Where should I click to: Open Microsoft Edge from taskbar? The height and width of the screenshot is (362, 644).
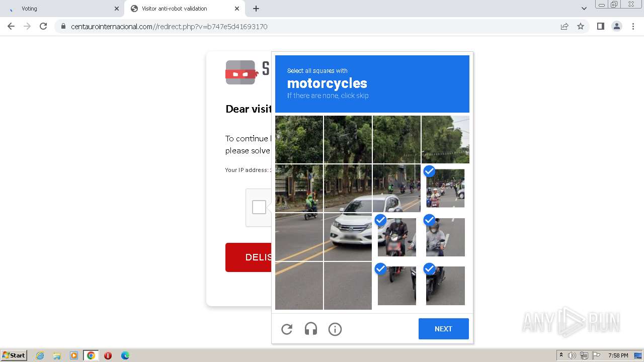(x=125, y=355)
